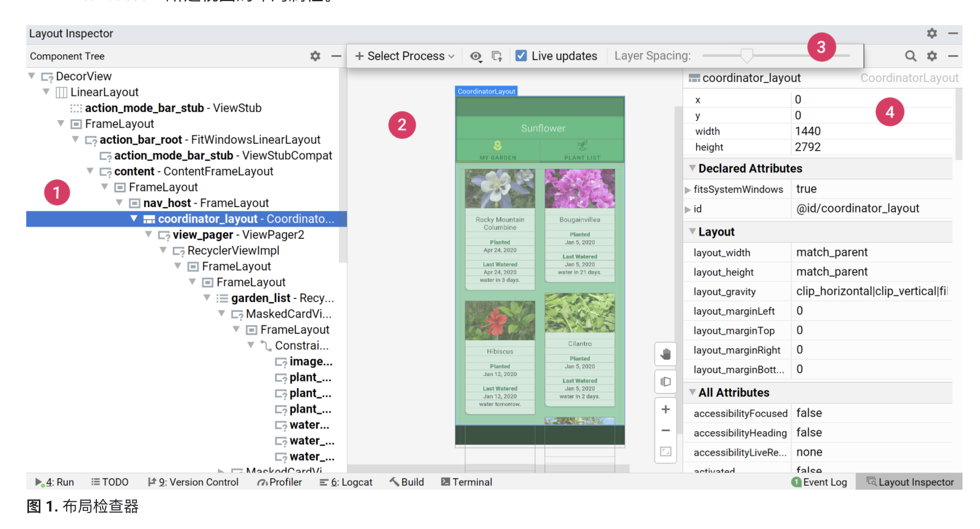Click the Hibiscus plant card
The image size is (980, 529).
pyautogui.click(x=500, y=357)
